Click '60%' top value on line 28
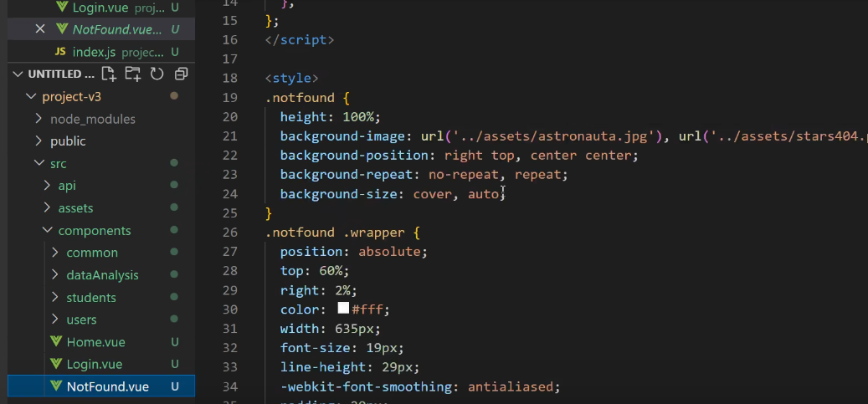 tap(331, 271)
